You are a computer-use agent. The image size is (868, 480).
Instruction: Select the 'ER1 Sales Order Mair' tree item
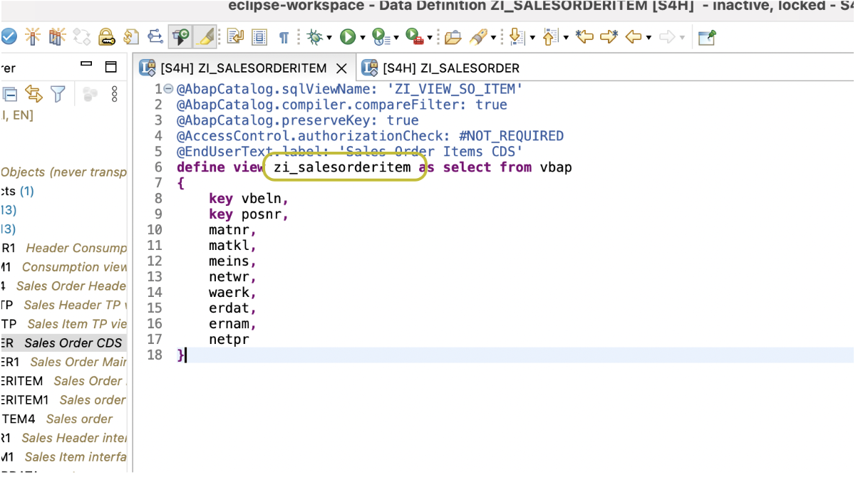[63, 362]
